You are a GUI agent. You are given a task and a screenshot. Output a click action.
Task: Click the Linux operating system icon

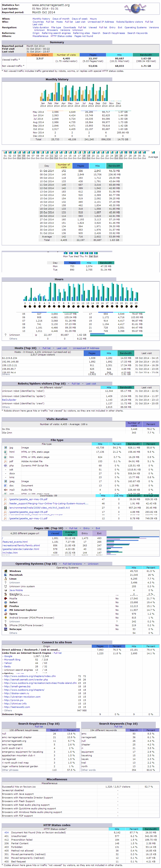coord(5,579)
